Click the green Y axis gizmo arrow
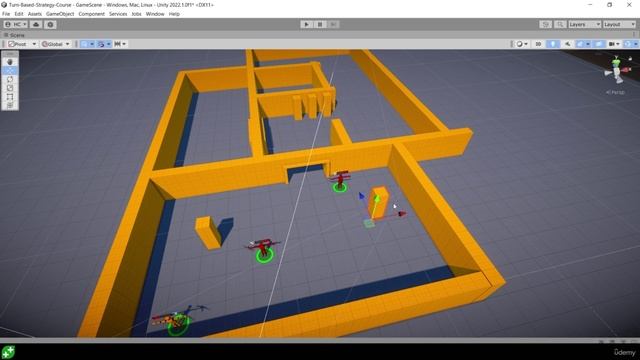 (x=377, y=199)
